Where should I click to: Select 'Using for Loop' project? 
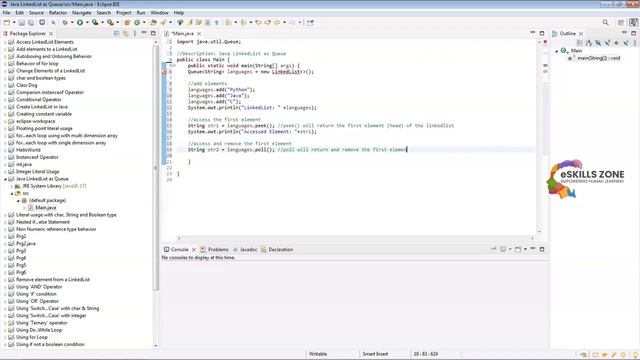(x=31, y=337)
